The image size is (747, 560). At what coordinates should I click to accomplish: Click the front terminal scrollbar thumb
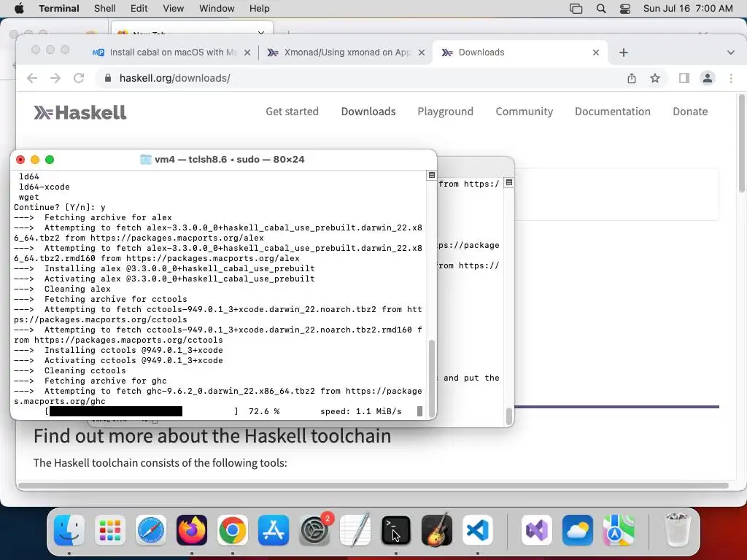432,378
